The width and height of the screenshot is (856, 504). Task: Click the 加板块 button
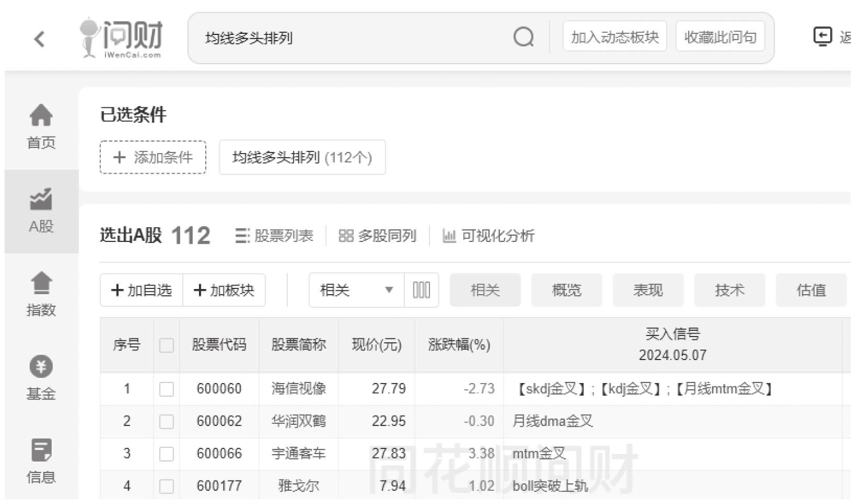click(224, 290)
